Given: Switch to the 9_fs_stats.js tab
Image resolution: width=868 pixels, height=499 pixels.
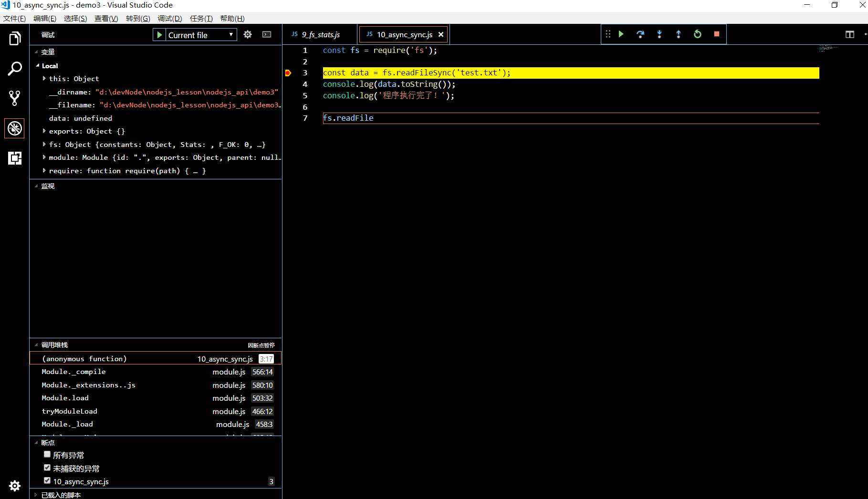Looking at the screenshot, I should click(320, 34).
